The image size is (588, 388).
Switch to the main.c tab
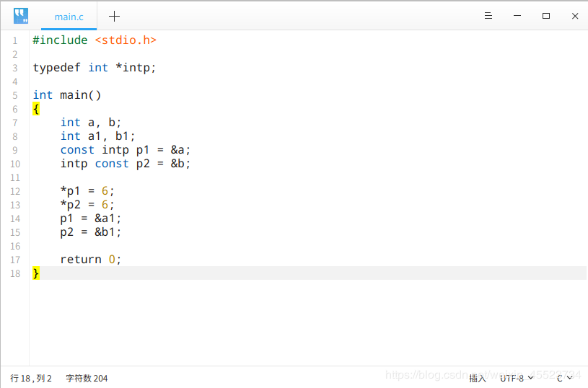tap(69, 17)
